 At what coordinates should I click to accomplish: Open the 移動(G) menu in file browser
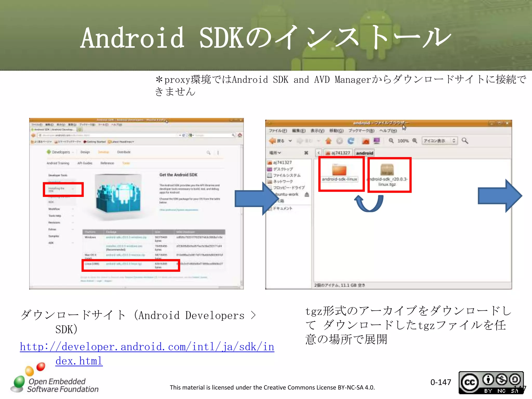click(x=336, y=131)
